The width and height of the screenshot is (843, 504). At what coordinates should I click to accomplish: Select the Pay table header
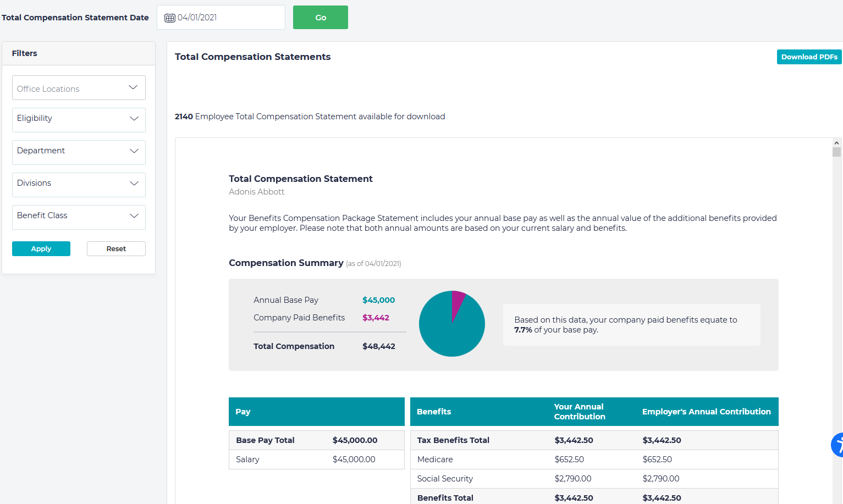[x=316, y=412]
